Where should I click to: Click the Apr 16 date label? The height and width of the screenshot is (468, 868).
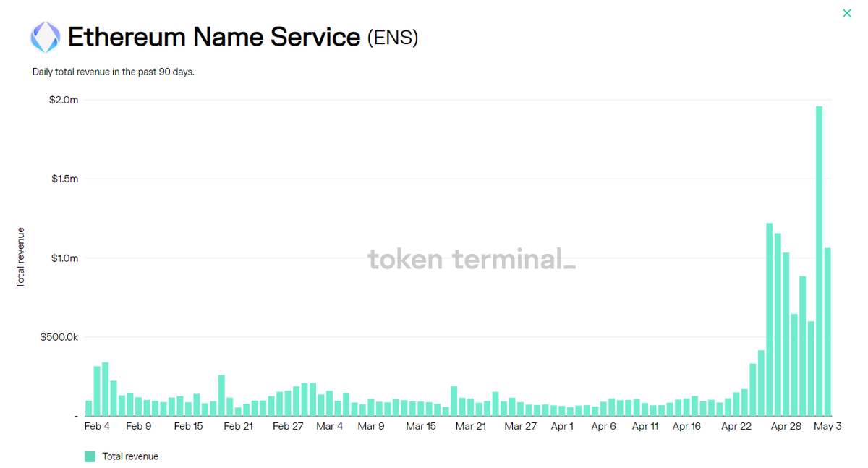pos(686,427)
